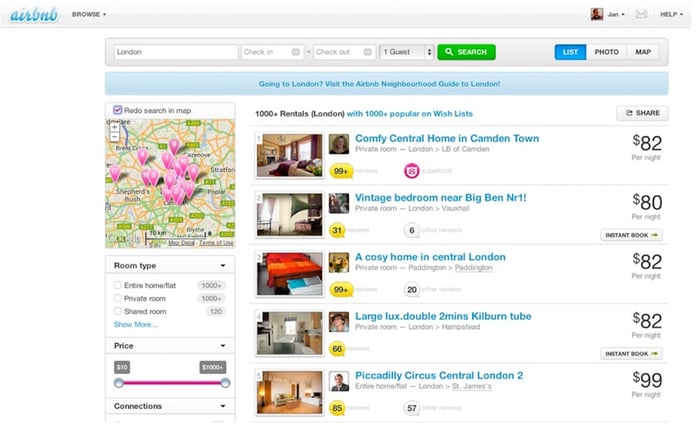Open Jan's account dropdown

616,14
